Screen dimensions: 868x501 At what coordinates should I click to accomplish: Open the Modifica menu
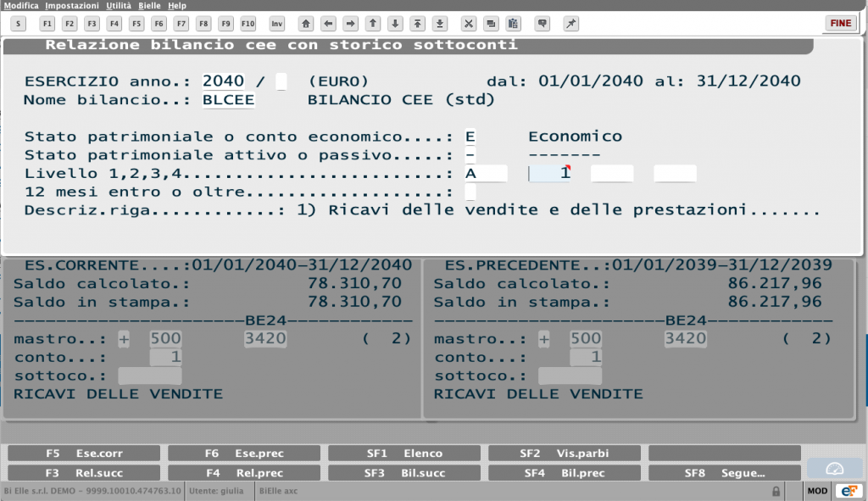click(x=21, y=6)
